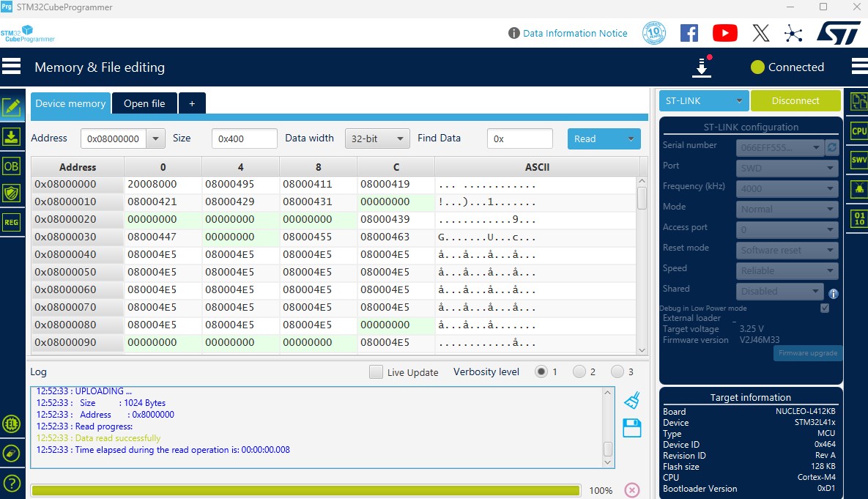The image size is (868, 499).
Task: Open the YouTube link icon
Action: pyautogui.click(x=724, y=33)
